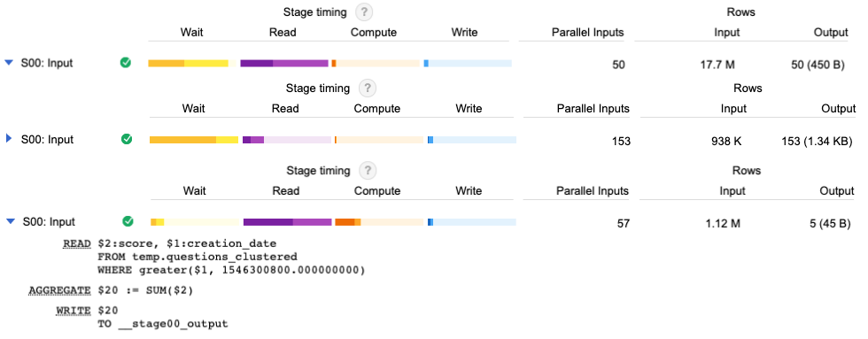Select the first Parallel Inputs column header
Screen dimensions: 868x339
587,32
